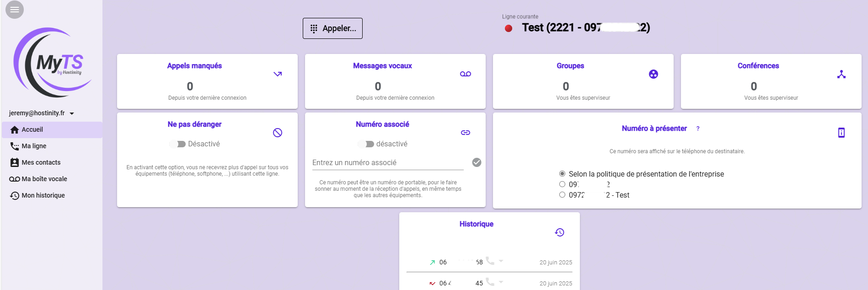
Task: Click the Numéro à présenter phone icon
Action: point(841,133)
